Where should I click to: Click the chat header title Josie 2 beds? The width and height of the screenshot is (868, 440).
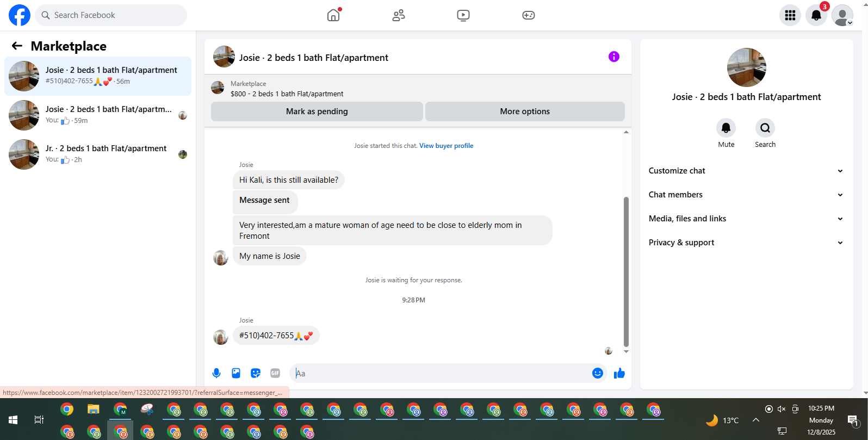pyautogui.click(x=314, y=58)
